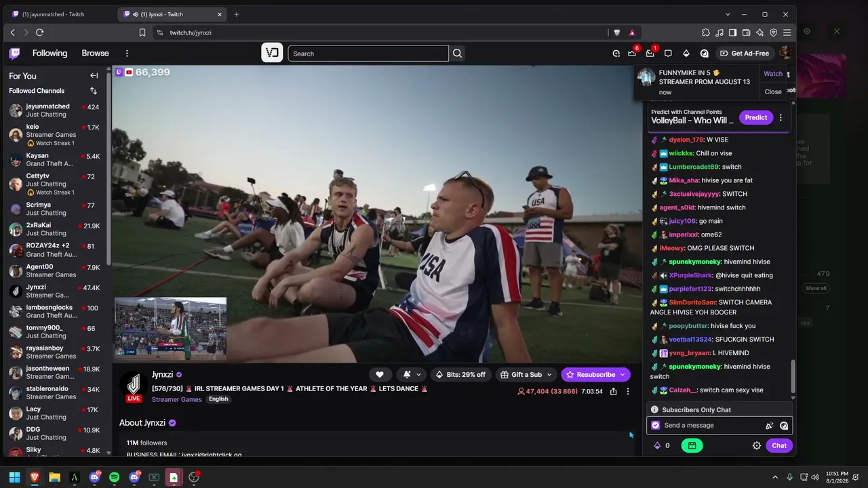Open Kaysan channel from the sidebar

click(54, 160)
